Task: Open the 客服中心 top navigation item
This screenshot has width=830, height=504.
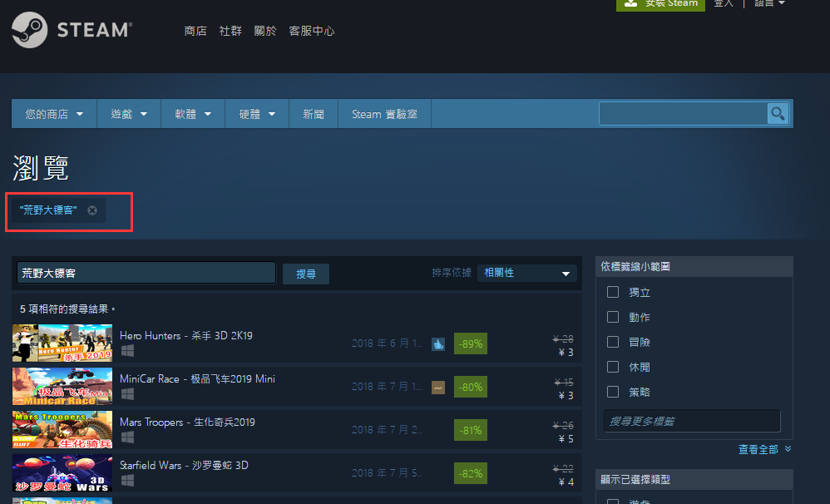Action: (x=312, y=32)
